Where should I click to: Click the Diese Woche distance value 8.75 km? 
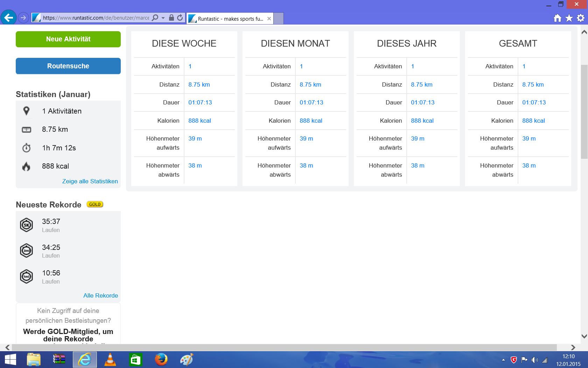[199, 84]
